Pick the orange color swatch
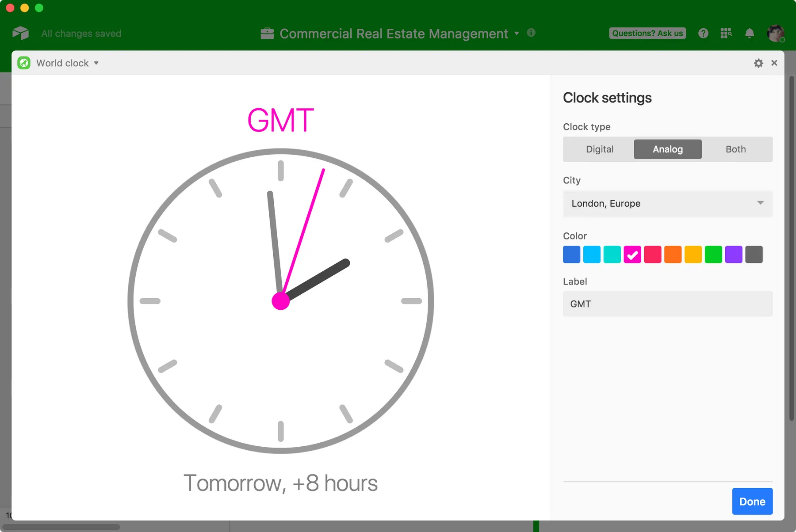Viewport: 796px width, 532px height. 673,255
